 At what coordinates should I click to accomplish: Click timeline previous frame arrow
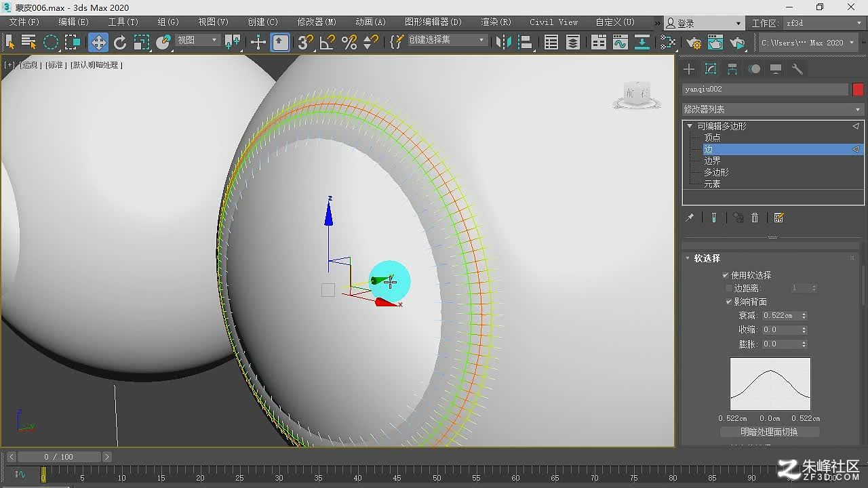(x=11, y=457)
